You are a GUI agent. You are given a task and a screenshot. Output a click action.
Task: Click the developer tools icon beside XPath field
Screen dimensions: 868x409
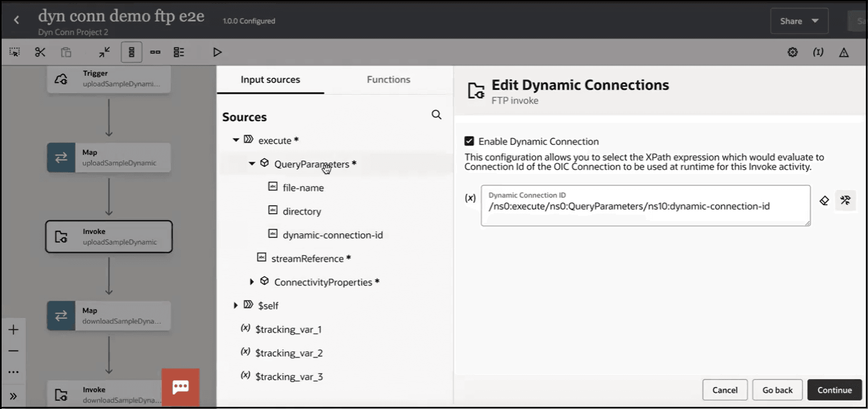845,201
